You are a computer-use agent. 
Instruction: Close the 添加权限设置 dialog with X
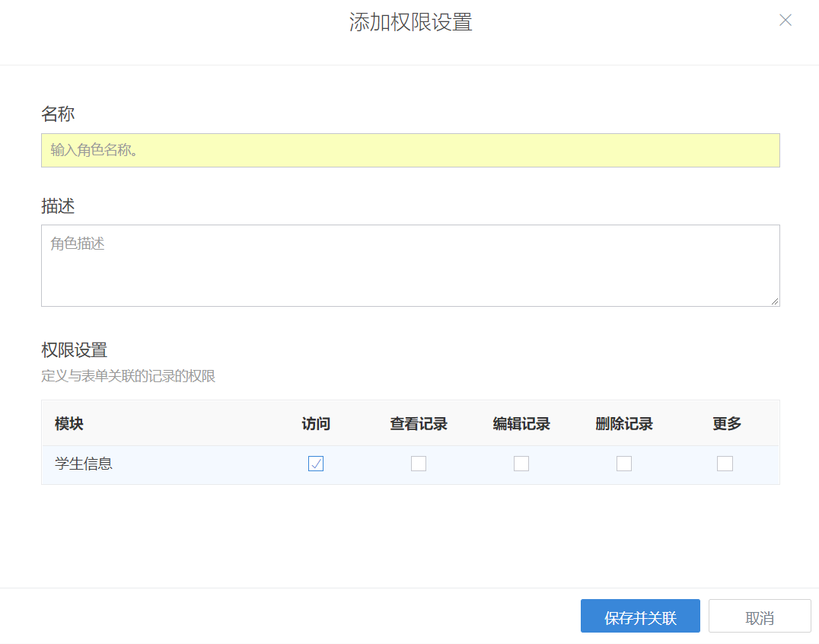coord(786,21)
